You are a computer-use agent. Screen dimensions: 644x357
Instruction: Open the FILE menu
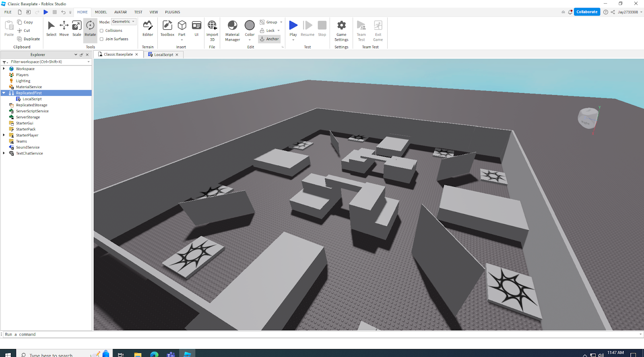pos(8,12)
